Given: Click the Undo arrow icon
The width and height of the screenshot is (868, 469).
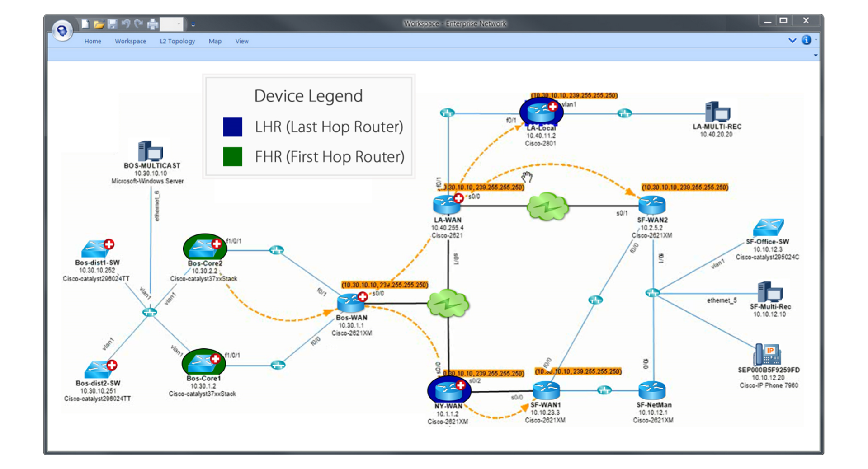Looking at the screenshot, I should pyautogui.click(x=126, y=23).
